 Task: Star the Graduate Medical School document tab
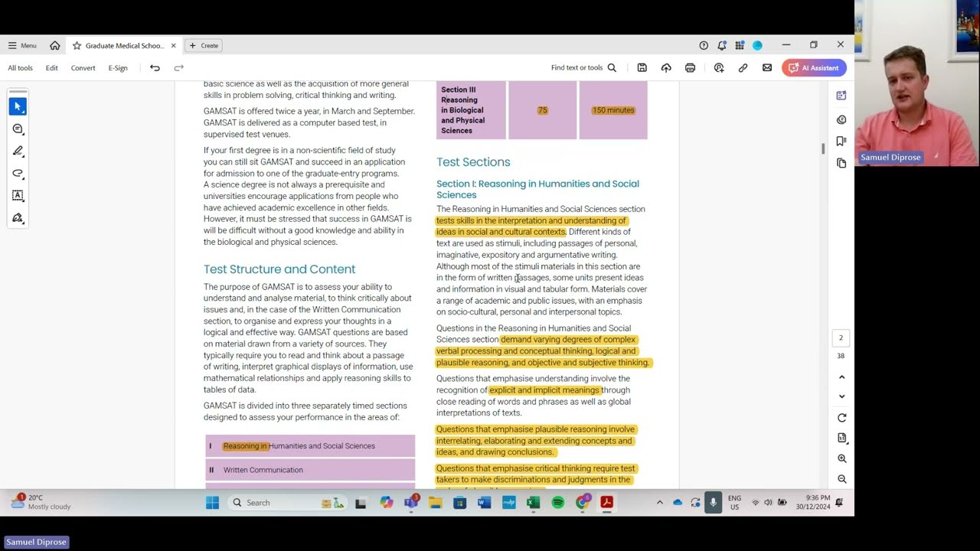[x=77, y=46]
